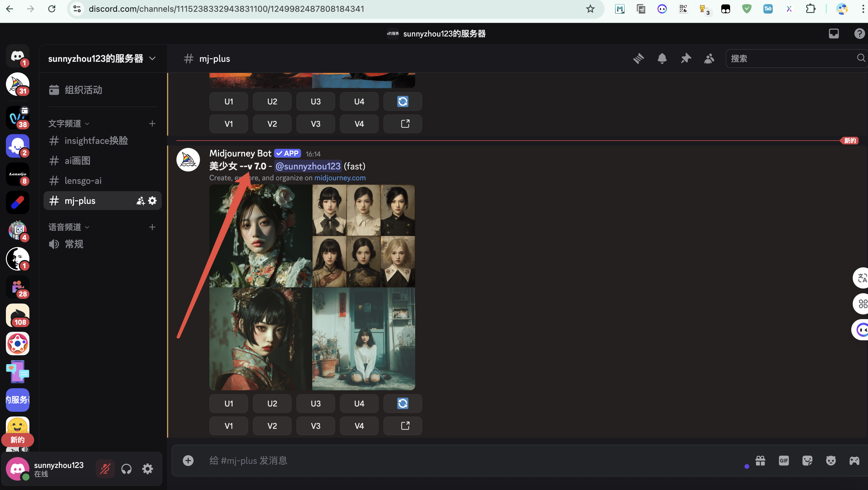Open the threads icon in channel header
This screenshot has height=490, width=868.
pos(638,58)
